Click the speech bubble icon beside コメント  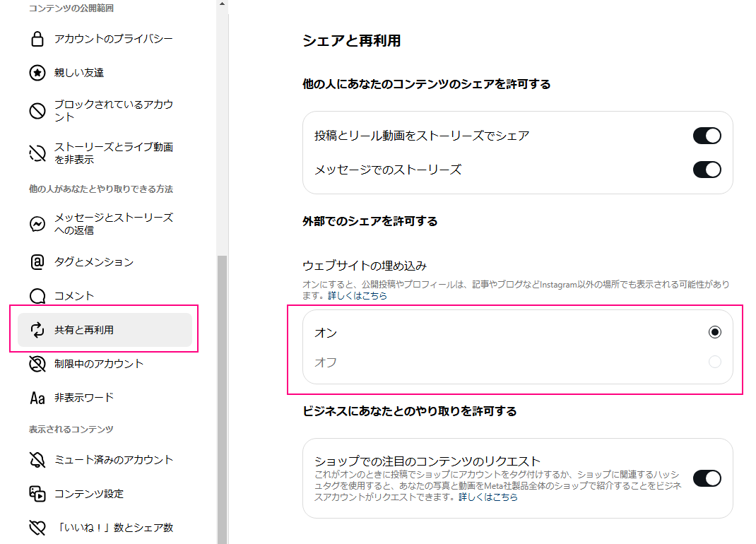(x=37, y=296)
